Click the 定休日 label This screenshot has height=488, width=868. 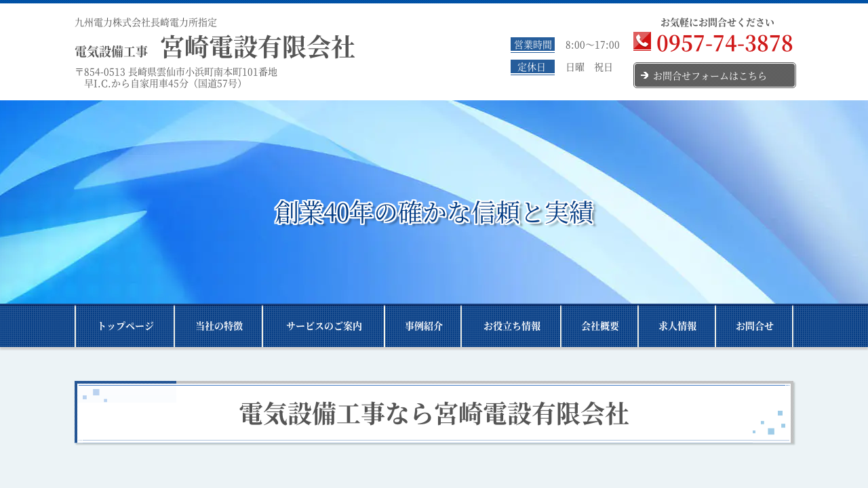click(532, 67)
